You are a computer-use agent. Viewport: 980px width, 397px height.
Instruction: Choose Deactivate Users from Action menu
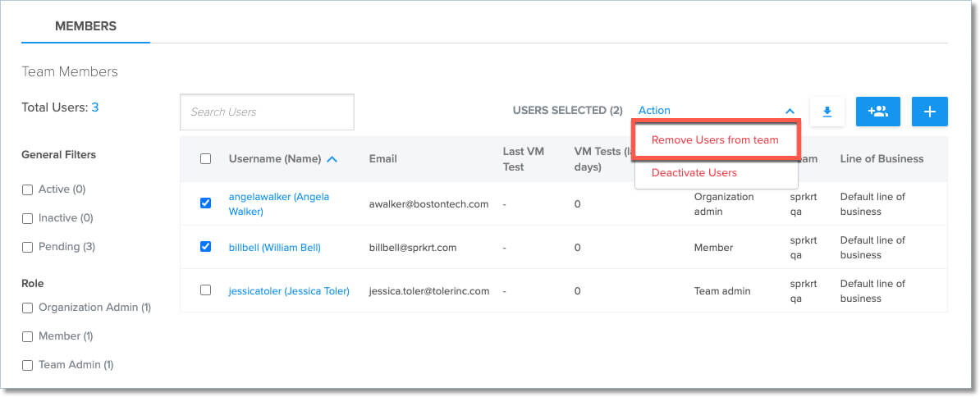pos(694,173)
